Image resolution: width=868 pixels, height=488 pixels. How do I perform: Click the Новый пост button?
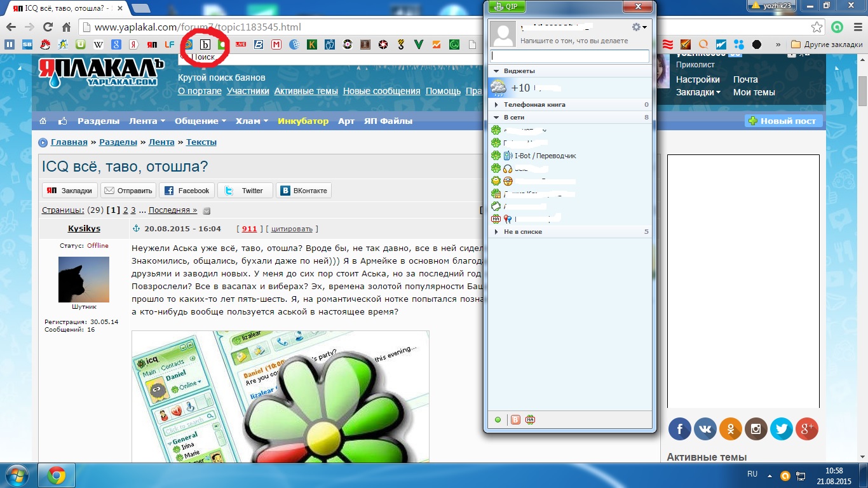click(783, 121)
